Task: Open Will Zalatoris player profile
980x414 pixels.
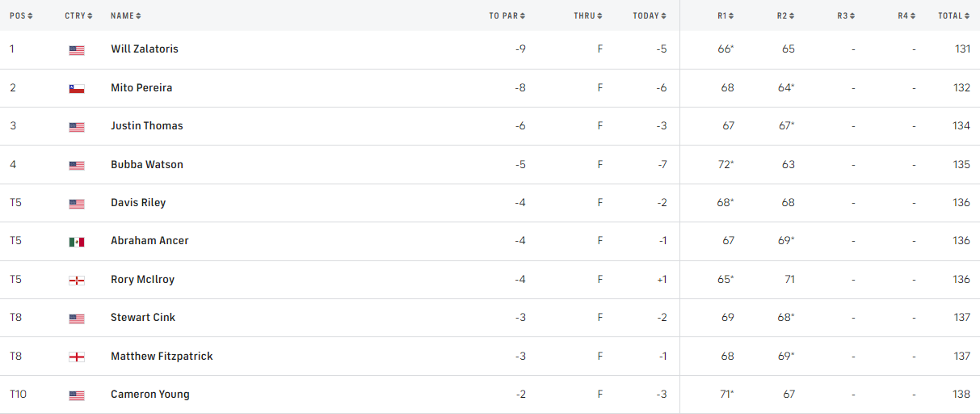Action: [145, 49]
